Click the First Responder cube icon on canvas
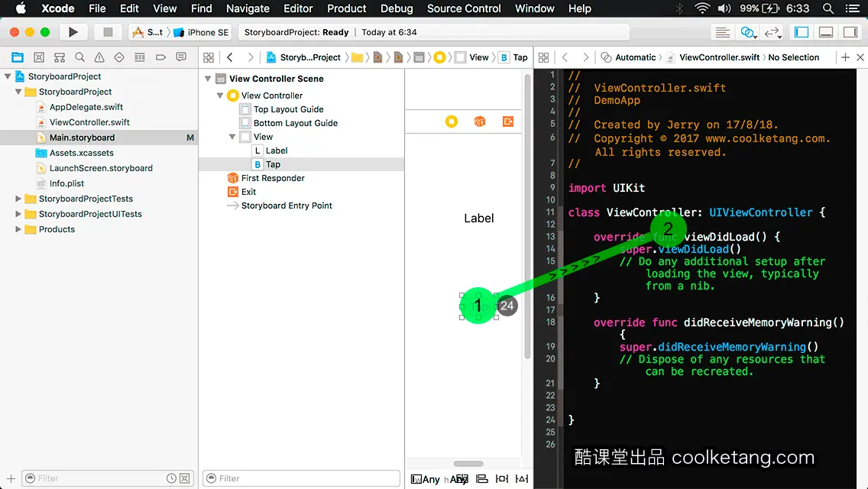Image resolution: width=868 pixels, height=489 pixels. [x=479, y=121]
